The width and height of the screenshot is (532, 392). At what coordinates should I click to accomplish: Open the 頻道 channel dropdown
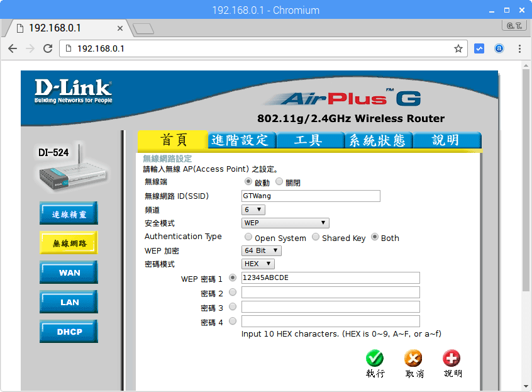[x=253, y=210]
